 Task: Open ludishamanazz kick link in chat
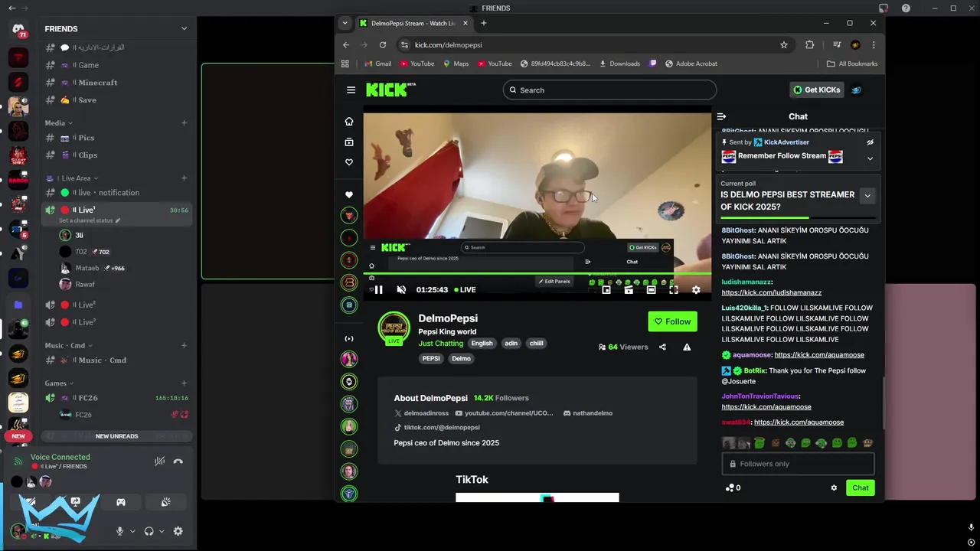tap(771, 292)
